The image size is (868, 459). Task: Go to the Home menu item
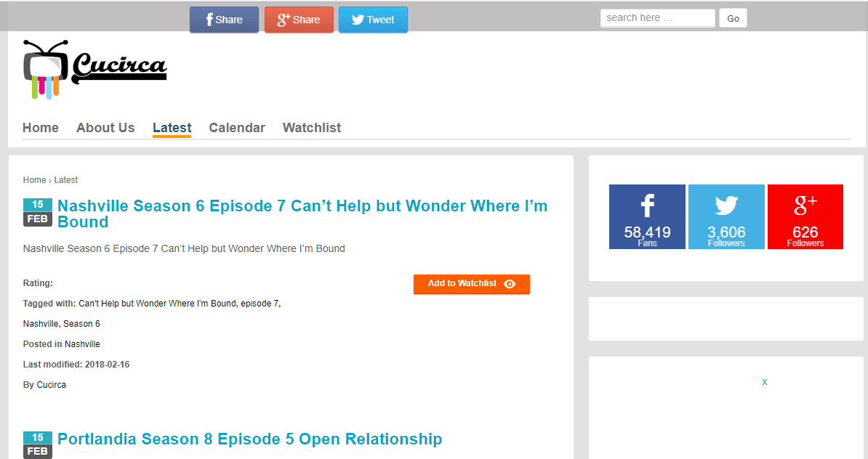pyautogui.click(x=41, y=128)
